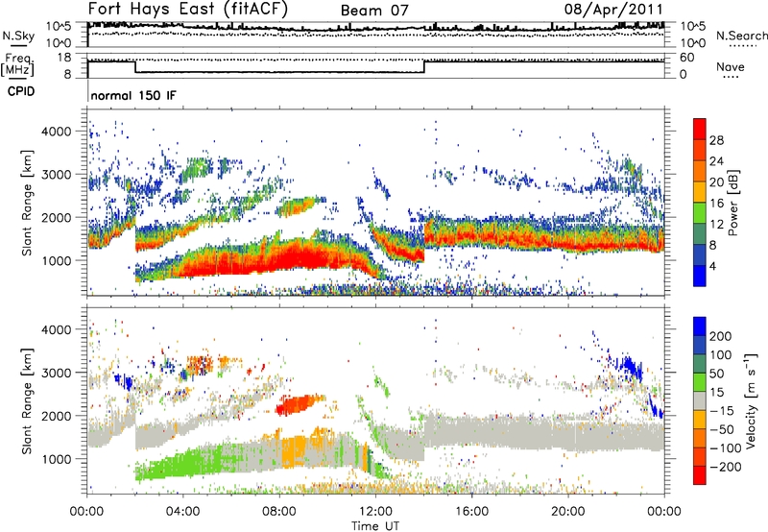Click the "-15" velocity color bar label
768x532 pixels.
click(722, 411)
